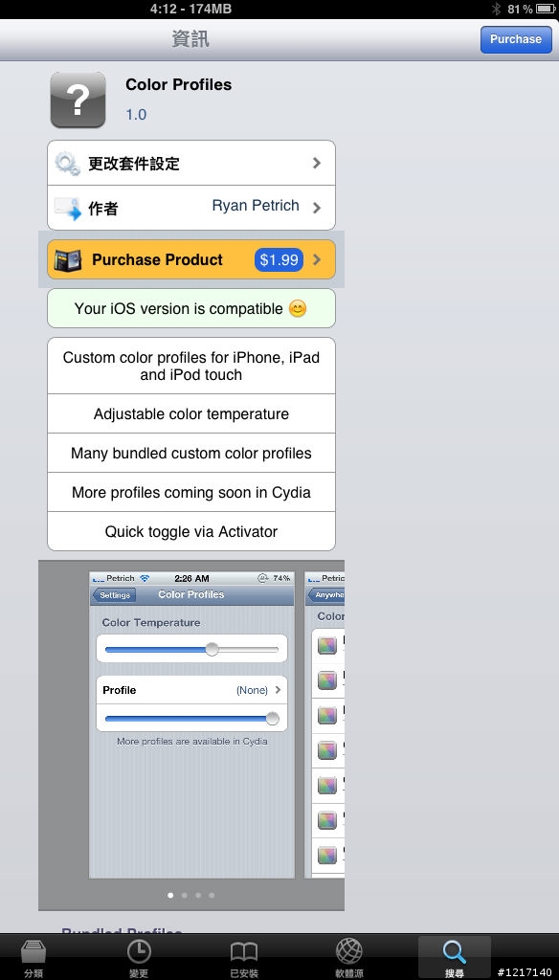The image size is (559, 980).
Task: Click the blue Purchase button
Action: [x=516, y=39]
